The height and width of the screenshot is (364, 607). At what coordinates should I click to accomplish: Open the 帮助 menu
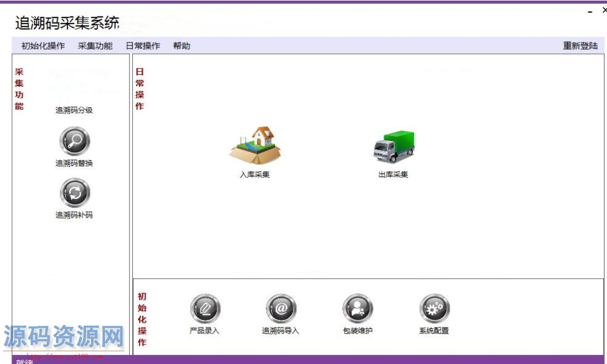tap(181, 45)
